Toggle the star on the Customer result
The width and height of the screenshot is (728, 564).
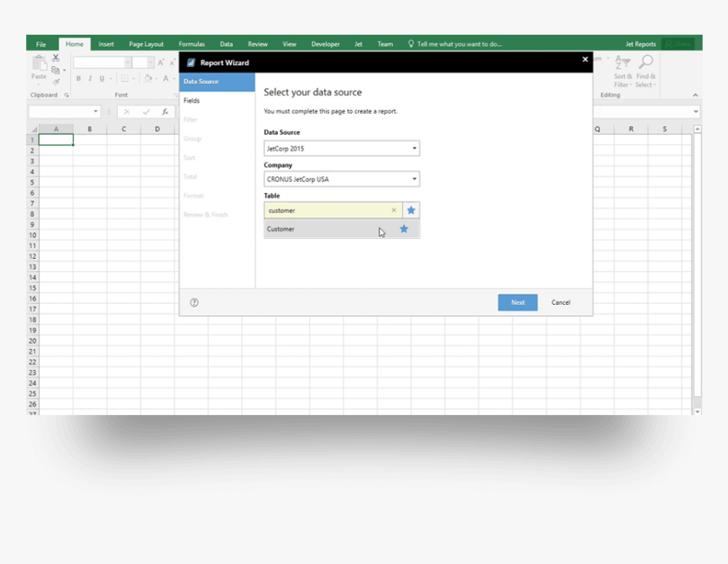(404, 229)
